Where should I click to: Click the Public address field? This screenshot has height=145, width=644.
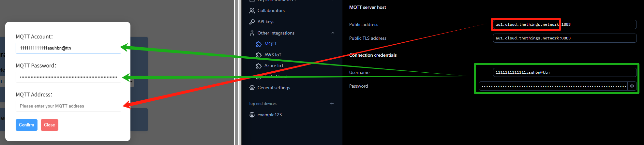[565, 24]
